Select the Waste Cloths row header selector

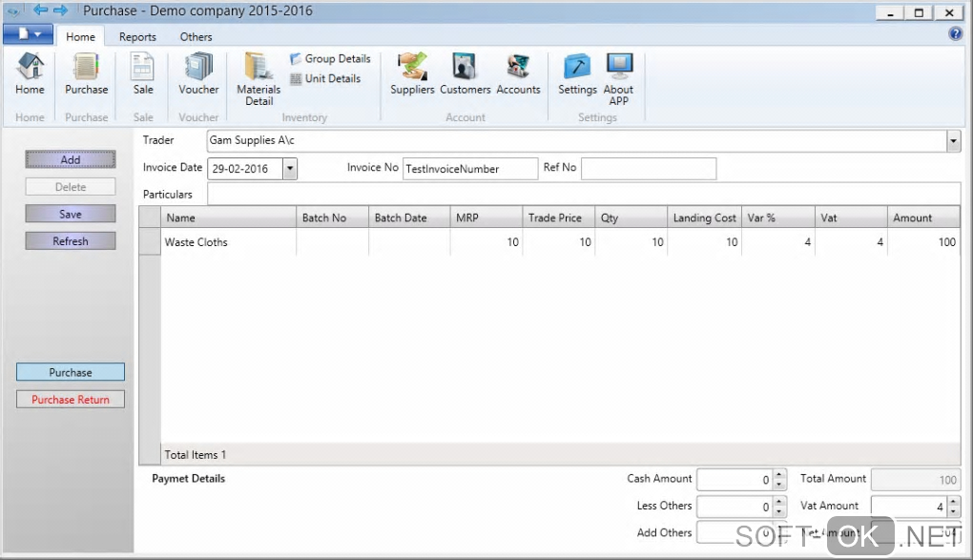pyautogui.click(x=150, y=242)
